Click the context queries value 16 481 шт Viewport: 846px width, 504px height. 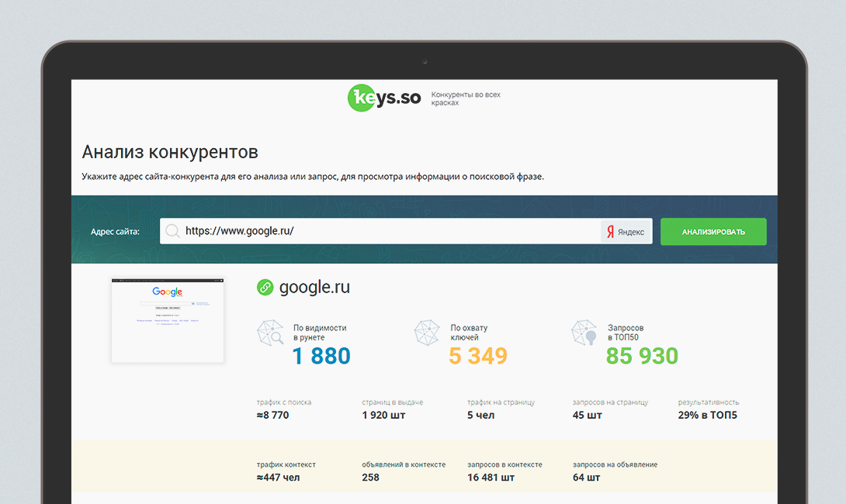[x=491, y=478]
